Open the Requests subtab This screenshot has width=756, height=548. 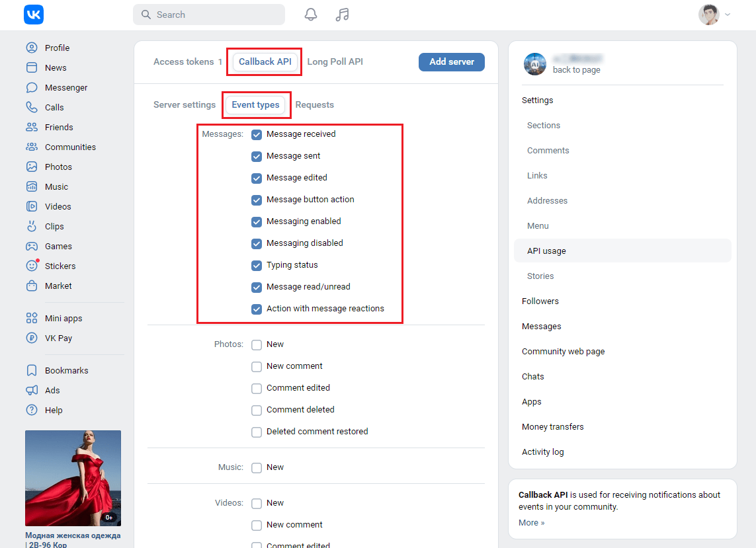(x=314, y=104)
